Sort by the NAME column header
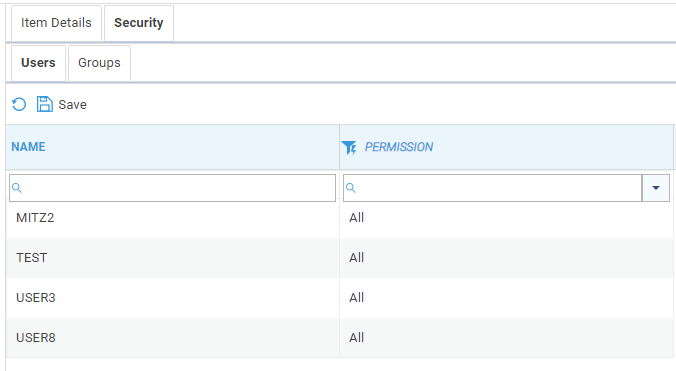This screenshot has height=371, width=676. click(28, 147)
